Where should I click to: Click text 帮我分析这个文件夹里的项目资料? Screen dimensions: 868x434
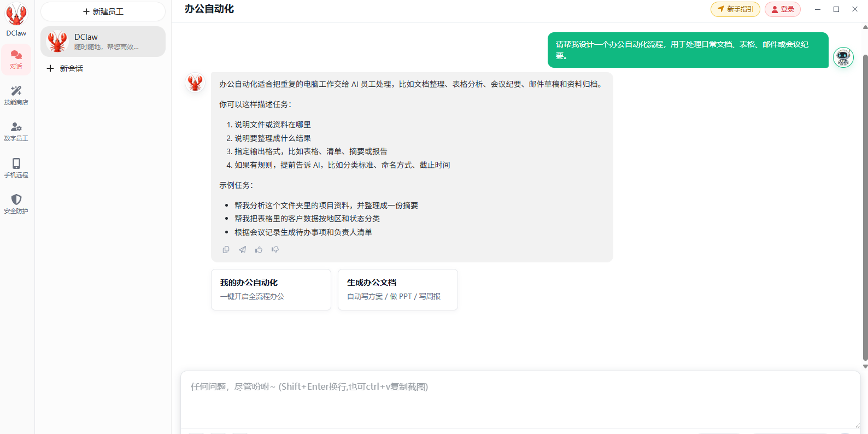[x=292, y=206]
